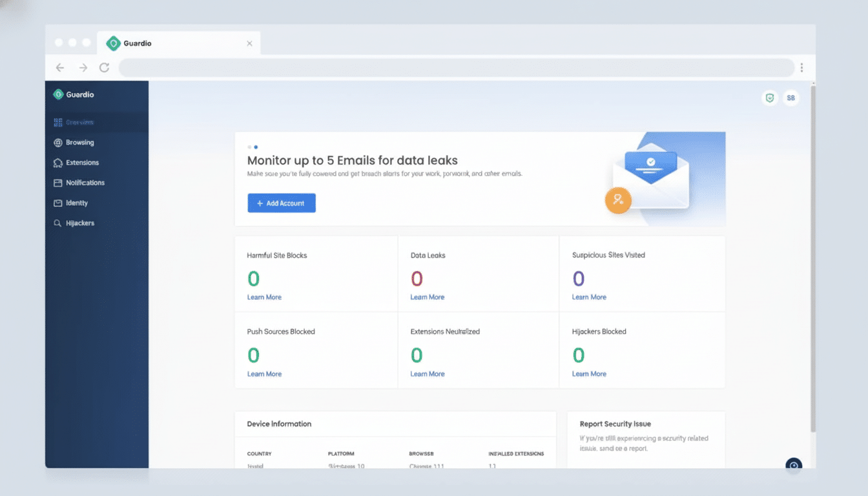
Task: Click the browser back arrow
Action: (59, 67)
